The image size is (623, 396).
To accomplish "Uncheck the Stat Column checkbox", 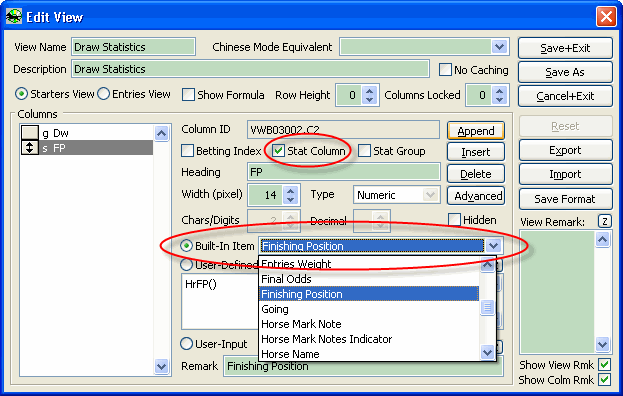I will click(x=279, y=151).
